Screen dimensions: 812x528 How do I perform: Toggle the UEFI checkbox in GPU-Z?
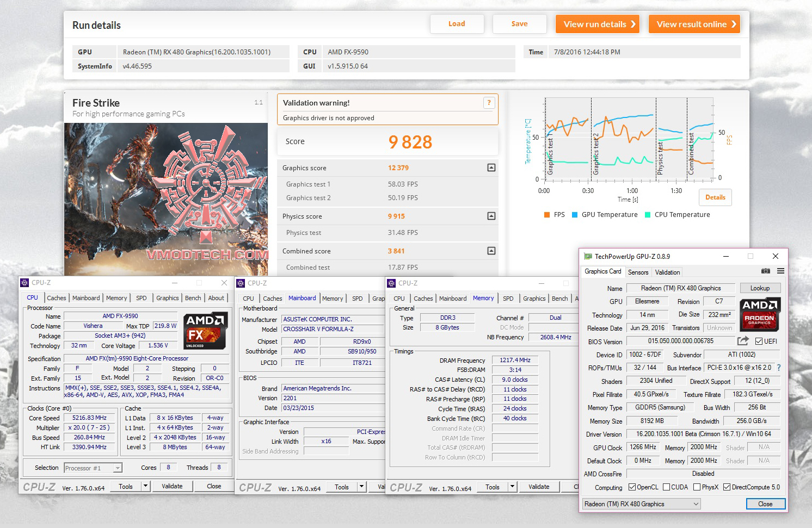pyautogui.click(x=759, y=341)
